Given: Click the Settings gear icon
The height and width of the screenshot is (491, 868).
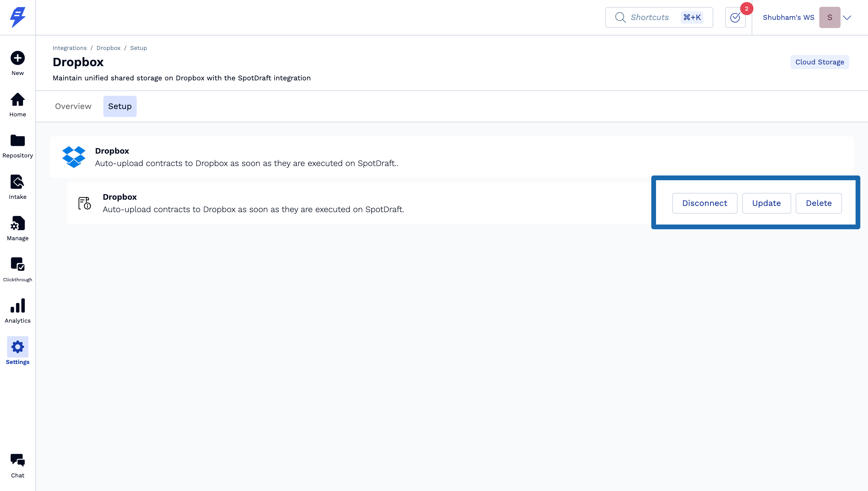Looking at the screenshot, I should click(17, 347).
